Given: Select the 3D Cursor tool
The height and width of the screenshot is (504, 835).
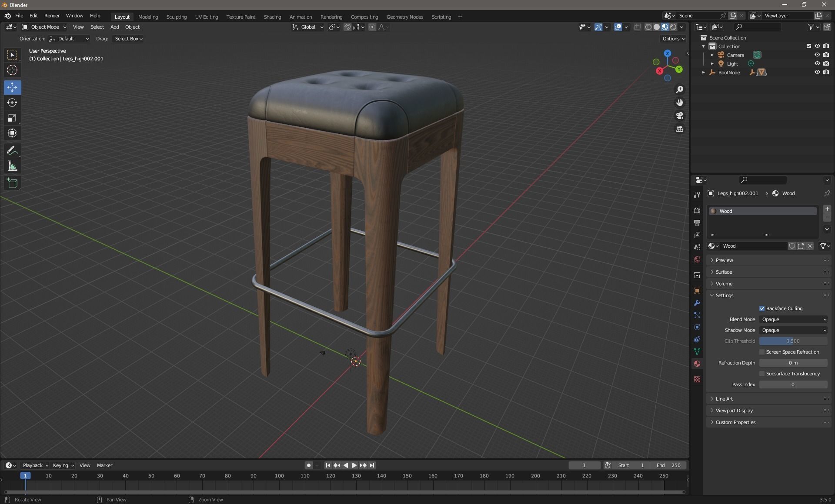Looking at the screenshot, I should coord(12,70).
